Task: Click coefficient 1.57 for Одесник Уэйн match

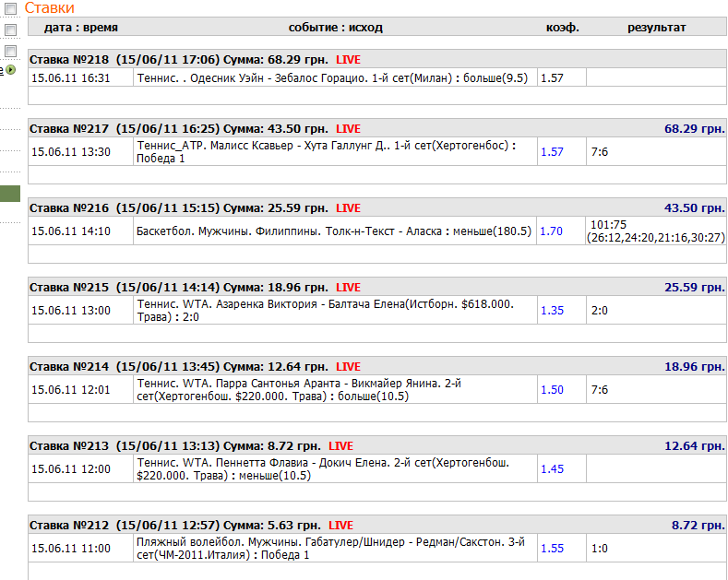Action: [x=552, y=78]
